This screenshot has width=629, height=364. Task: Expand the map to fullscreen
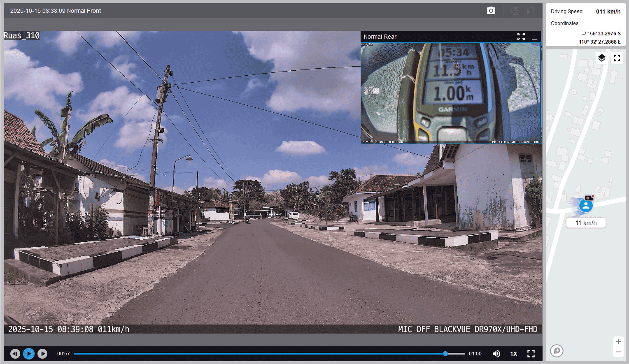(617, 58)
